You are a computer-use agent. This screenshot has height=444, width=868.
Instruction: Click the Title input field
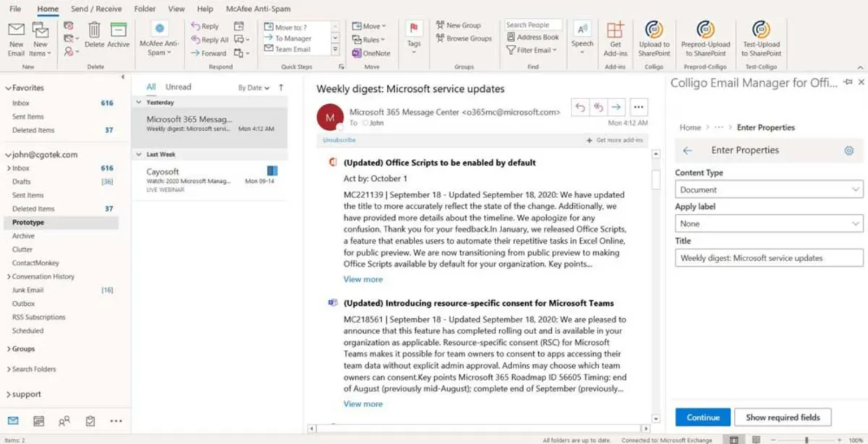pos(770,257)
